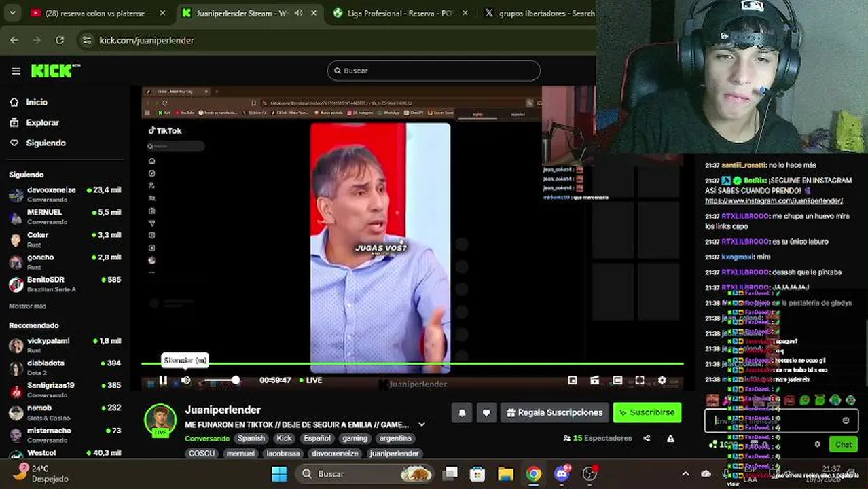Image resolution: width=868 pixels, height=489 pixels.
Task: Toggle notifications bell for Juaniperlender
Action: [462, 412]
